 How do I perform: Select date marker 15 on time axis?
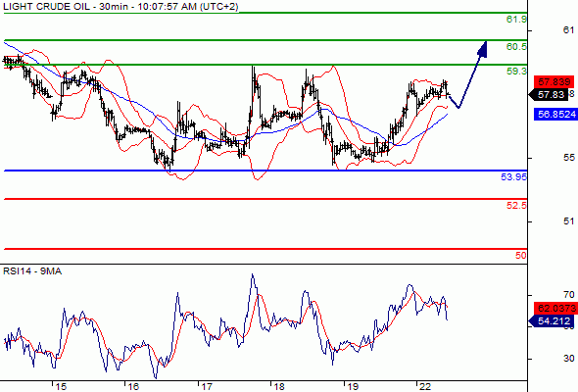point(61,386)
